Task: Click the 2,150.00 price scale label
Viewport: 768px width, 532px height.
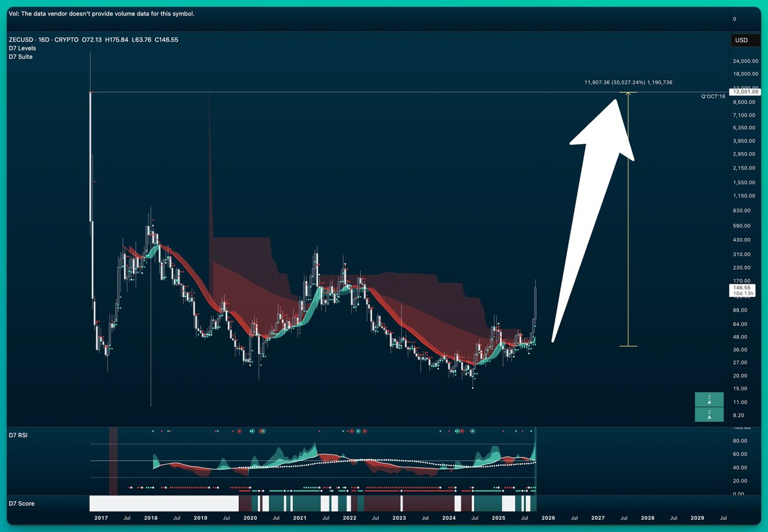Action: coord(746,168)
